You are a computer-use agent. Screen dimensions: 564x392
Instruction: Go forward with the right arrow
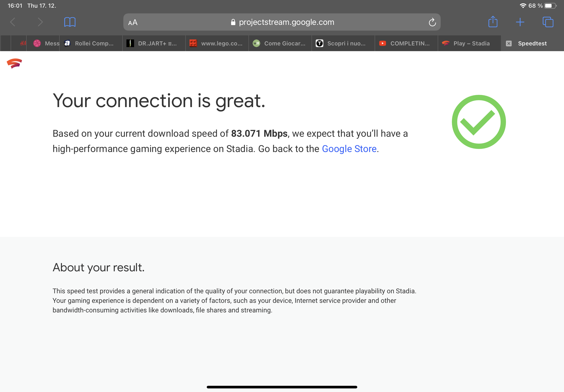(40, 22)
